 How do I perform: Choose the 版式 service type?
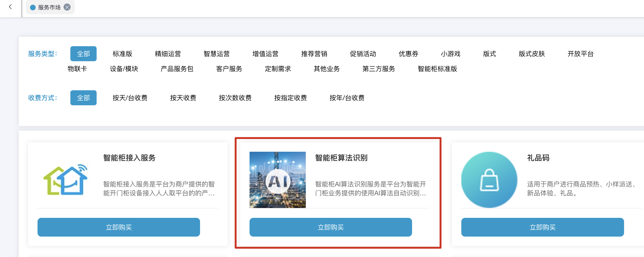[489, 54]
